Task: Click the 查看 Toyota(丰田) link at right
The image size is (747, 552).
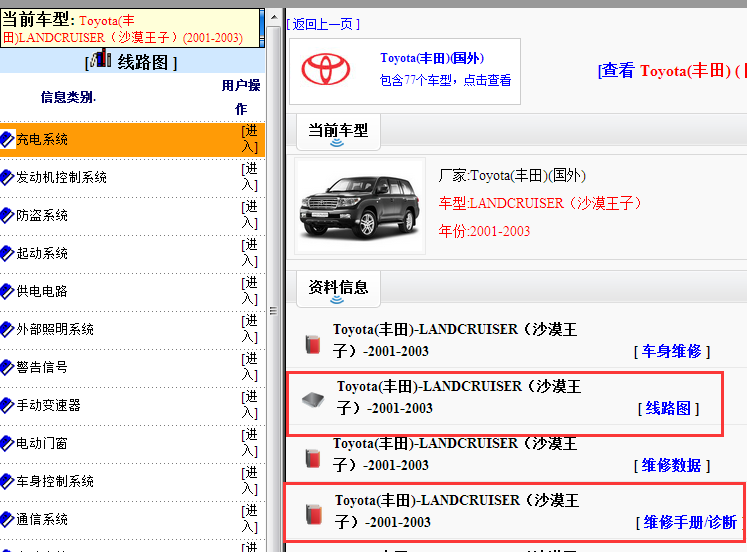Action: tap(672, 71)
